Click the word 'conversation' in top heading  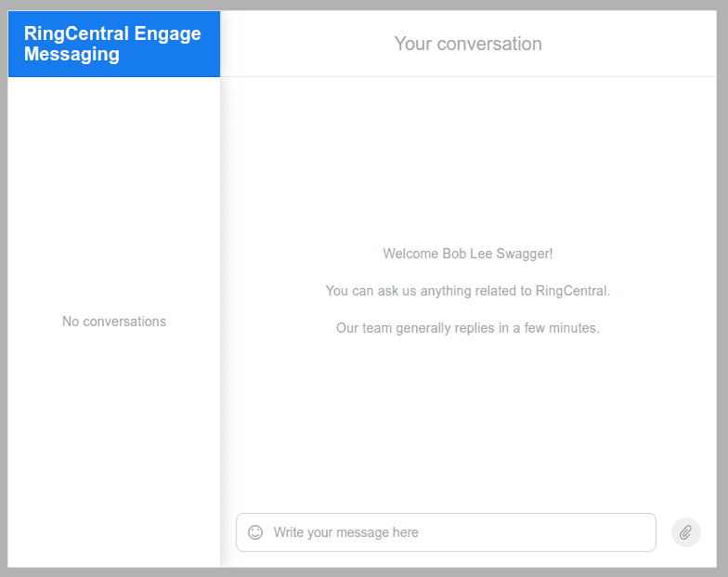pos(489,44)
